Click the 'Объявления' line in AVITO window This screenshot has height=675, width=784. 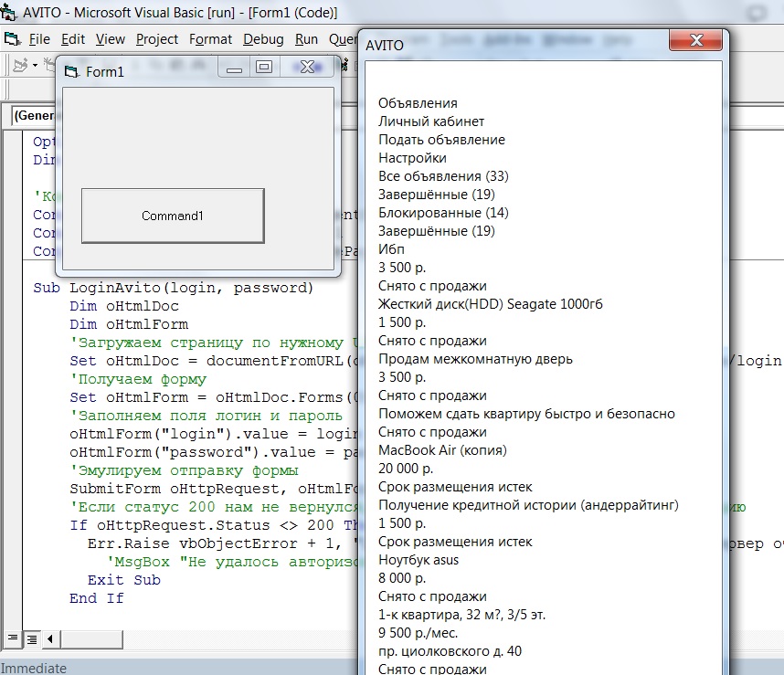pos(418,103)
